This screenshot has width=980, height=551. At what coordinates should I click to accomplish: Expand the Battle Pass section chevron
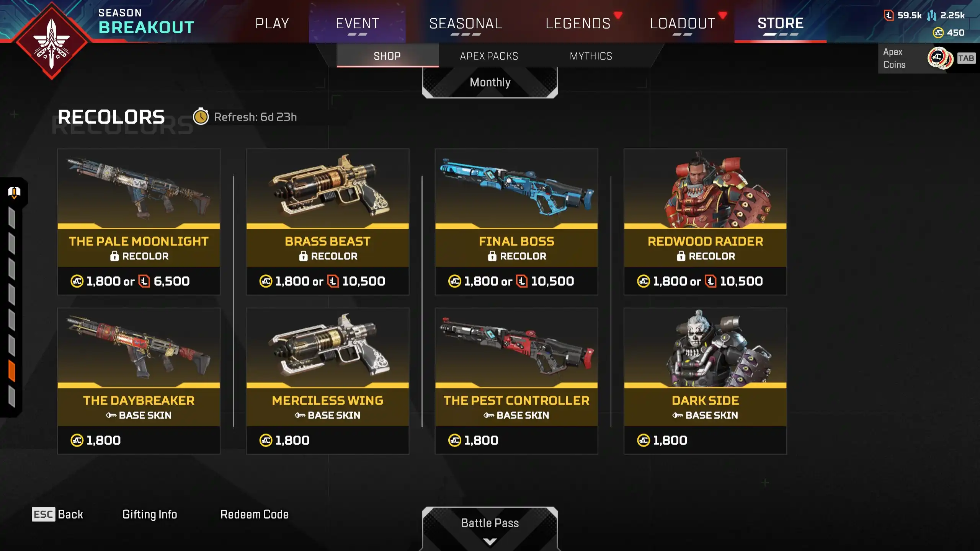(490, 541)
